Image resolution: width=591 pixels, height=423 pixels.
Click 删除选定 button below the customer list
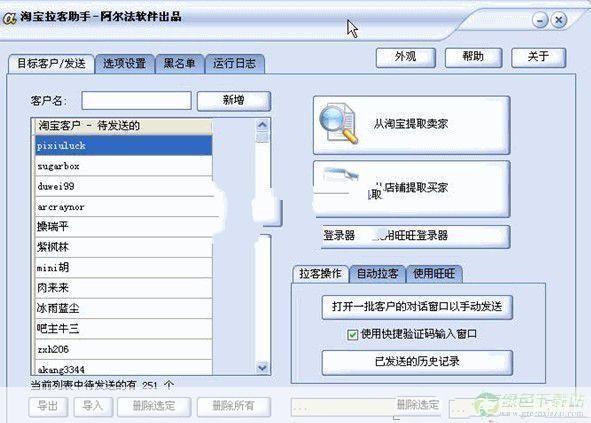pos(154,406)
